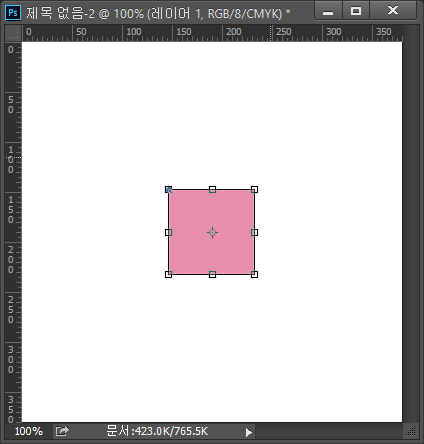
Task: Click the window resize grip corner
Action: 411,431
